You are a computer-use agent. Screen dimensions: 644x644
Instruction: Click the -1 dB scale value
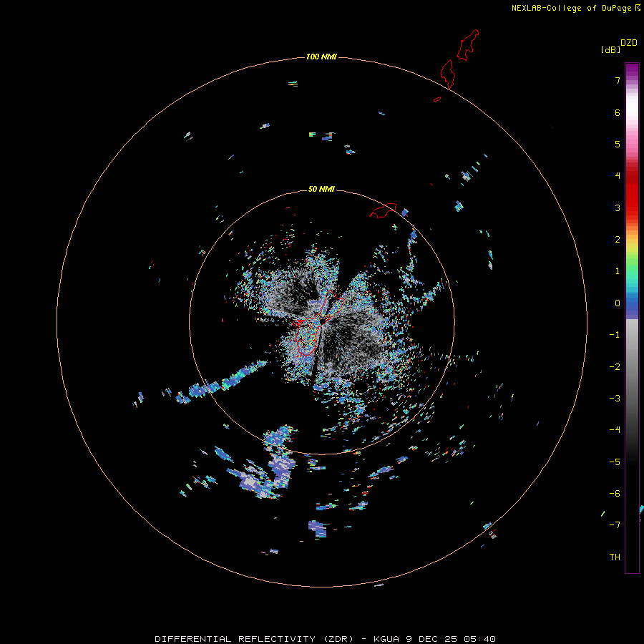coord(615,335)
